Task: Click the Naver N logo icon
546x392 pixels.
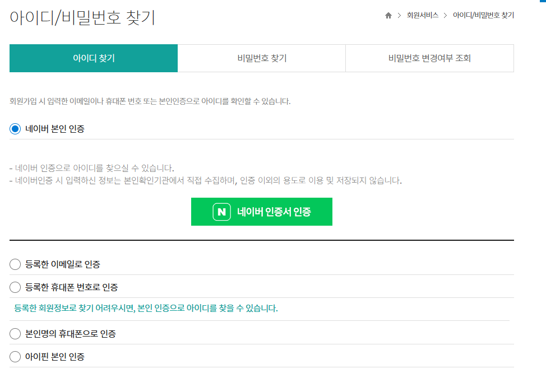Action: (222, 212)
